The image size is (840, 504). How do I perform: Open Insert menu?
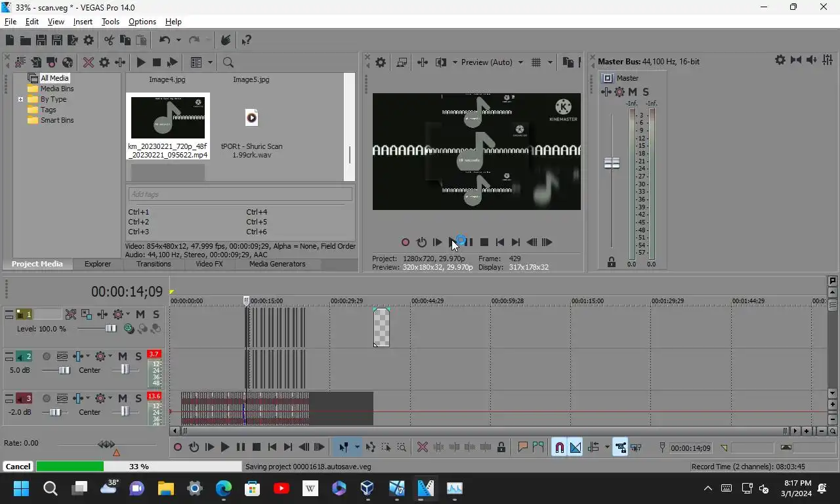(83, 22)
